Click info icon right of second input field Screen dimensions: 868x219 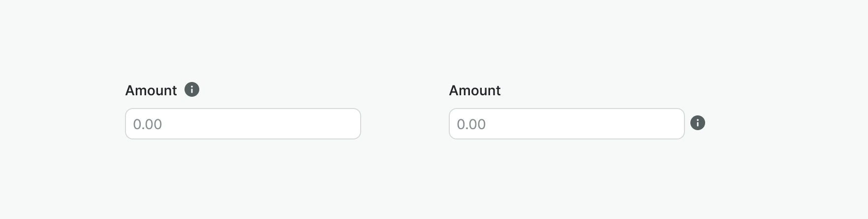tap(698, 123)
